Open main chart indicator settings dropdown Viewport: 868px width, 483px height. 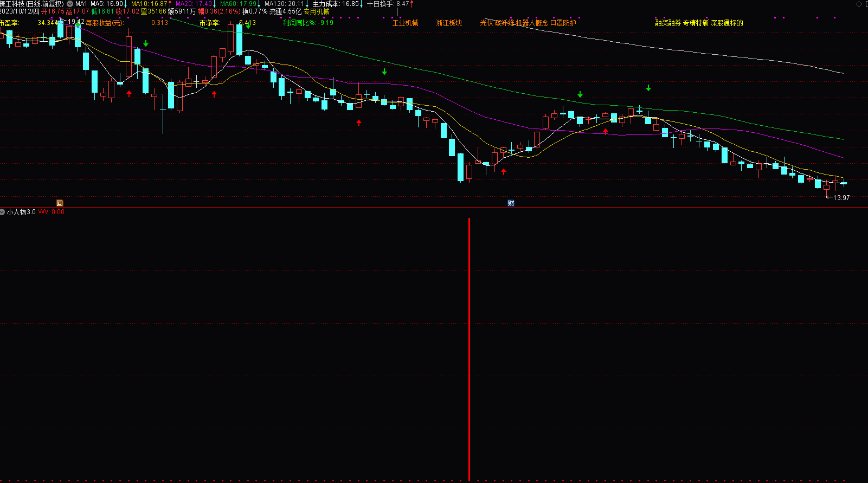[x=70, y=4]
